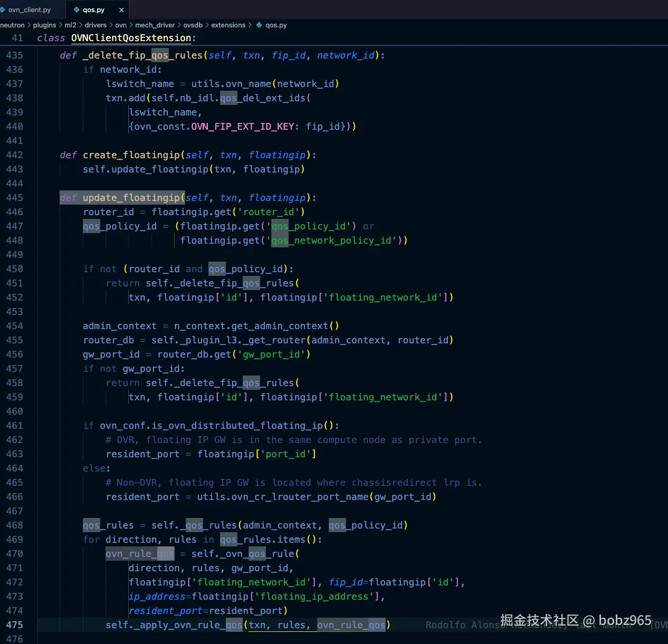Click resident_port keyword on line 474

pos(166,611)
